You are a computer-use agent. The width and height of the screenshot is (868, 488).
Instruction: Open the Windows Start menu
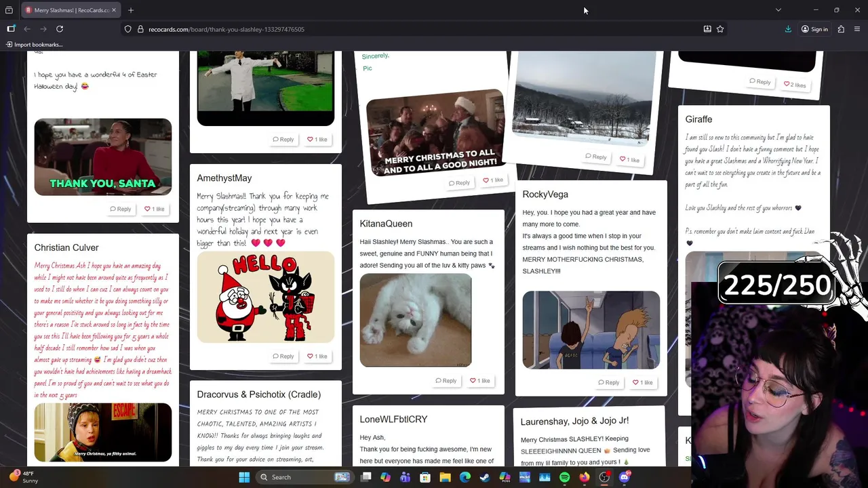244,477
